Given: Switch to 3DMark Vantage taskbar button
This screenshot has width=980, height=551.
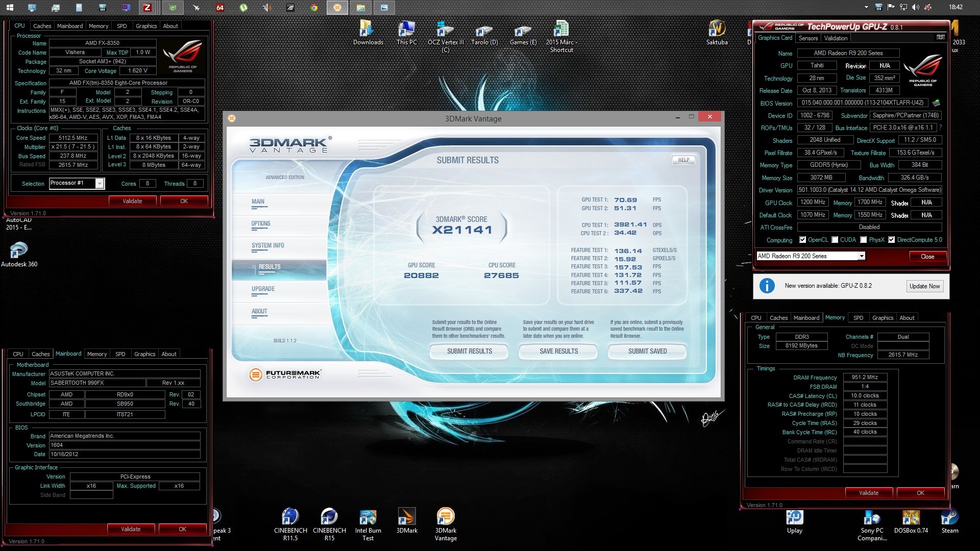Looking at the screenshot, I should click(337, 7).
